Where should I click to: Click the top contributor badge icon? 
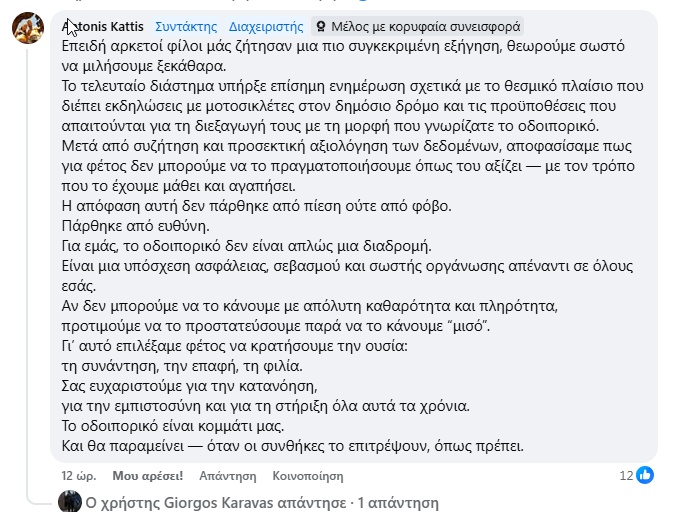coord(320,26)
